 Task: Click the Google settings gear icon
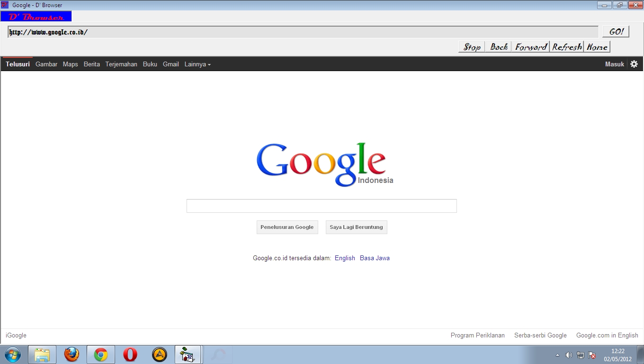click(x=634, y=64)
